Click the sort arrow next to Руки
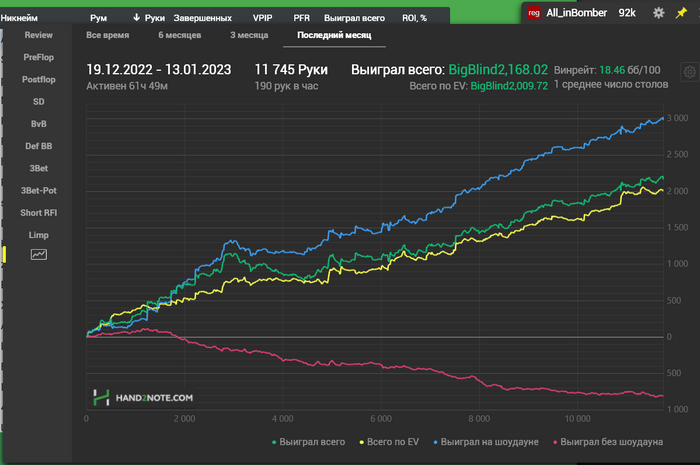The height and width of the screenshot is (465, 700). coord(136,17)
